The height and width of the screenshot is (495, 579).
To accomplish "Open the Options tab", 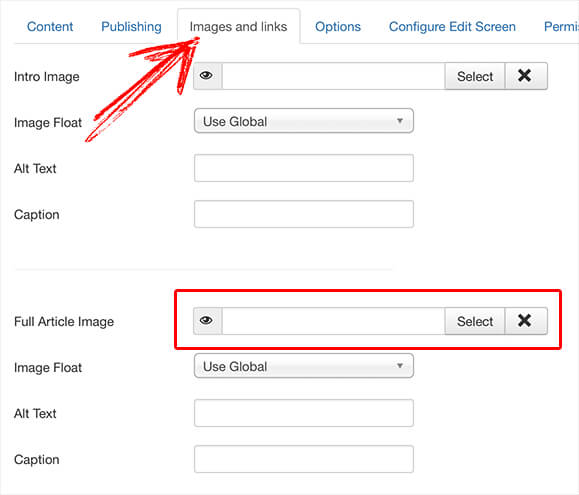I will (x=338, y=27).
